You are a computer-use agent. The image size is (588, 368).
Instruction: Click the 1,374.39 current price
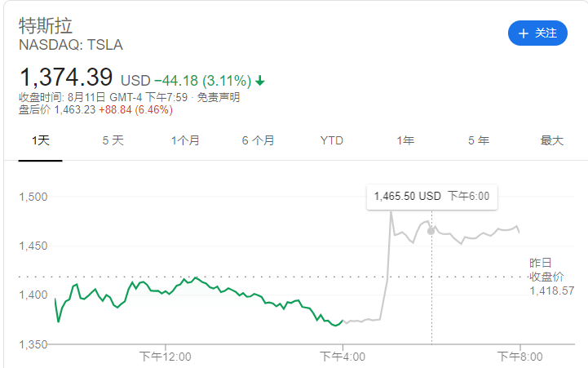pyautogui.click(x=66, y=78)
